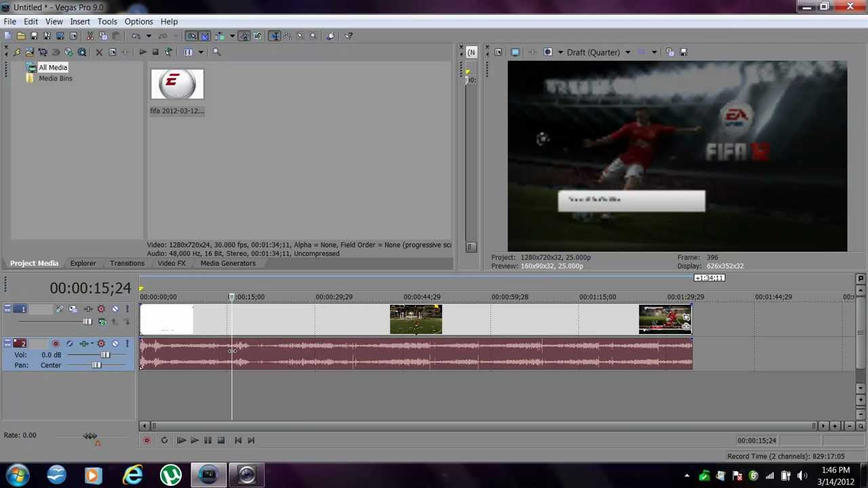Open Track Motion on video track 1

[73, 309]
